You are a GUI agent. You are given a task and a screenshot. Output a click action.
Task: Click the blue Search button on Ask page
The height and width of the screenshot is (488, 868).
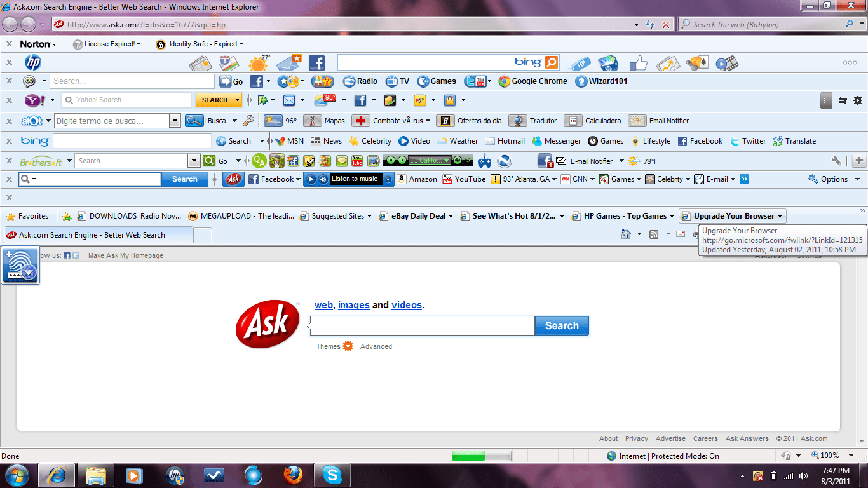point(562,326)
